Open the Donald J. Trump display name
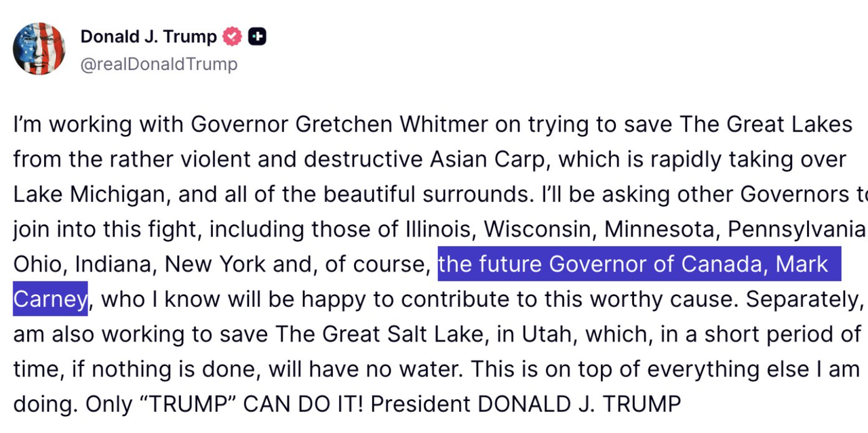The height and width of the screenshot is (433, 868). pos(149,37)
